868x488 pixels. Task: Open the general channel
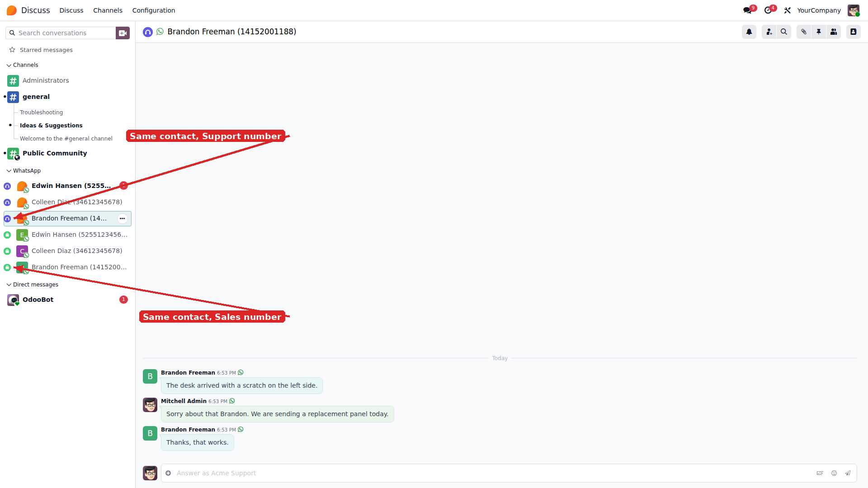click(x=68, y=97)
